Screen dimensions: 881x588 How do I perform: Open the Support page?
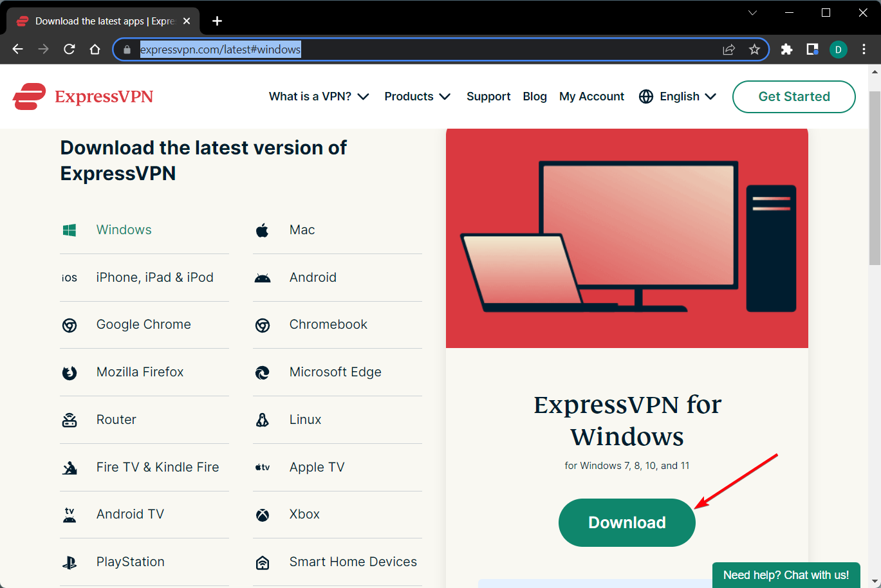(x=488, y=96)
